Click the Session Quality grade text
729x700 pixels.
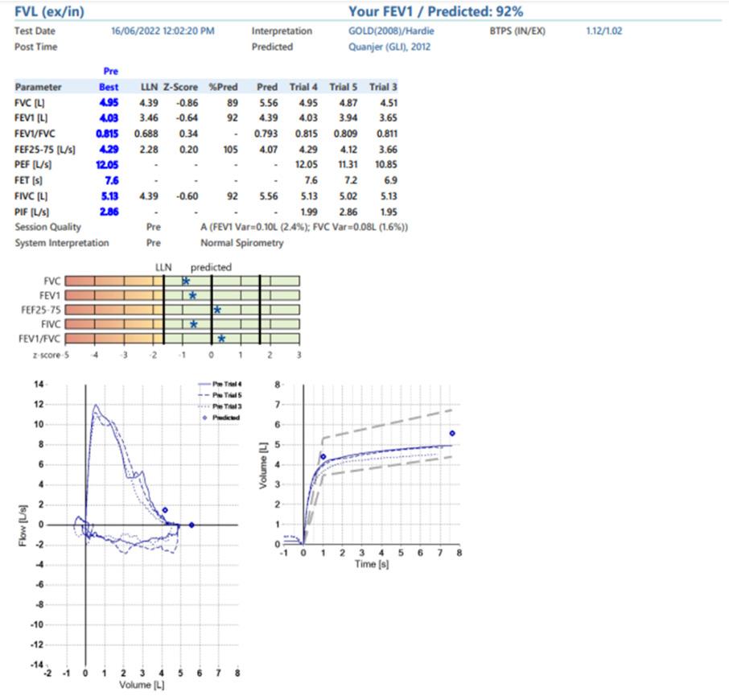(304, 227)
